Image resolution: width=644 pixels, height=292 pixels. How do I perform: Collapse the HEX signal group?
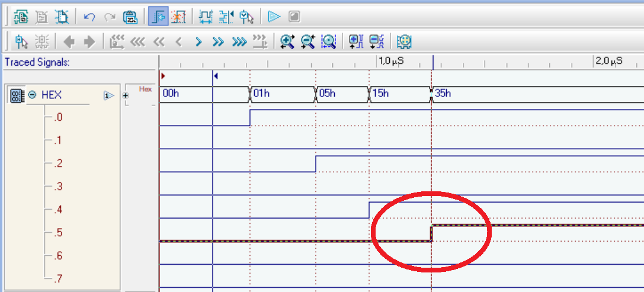coord(32,95)
